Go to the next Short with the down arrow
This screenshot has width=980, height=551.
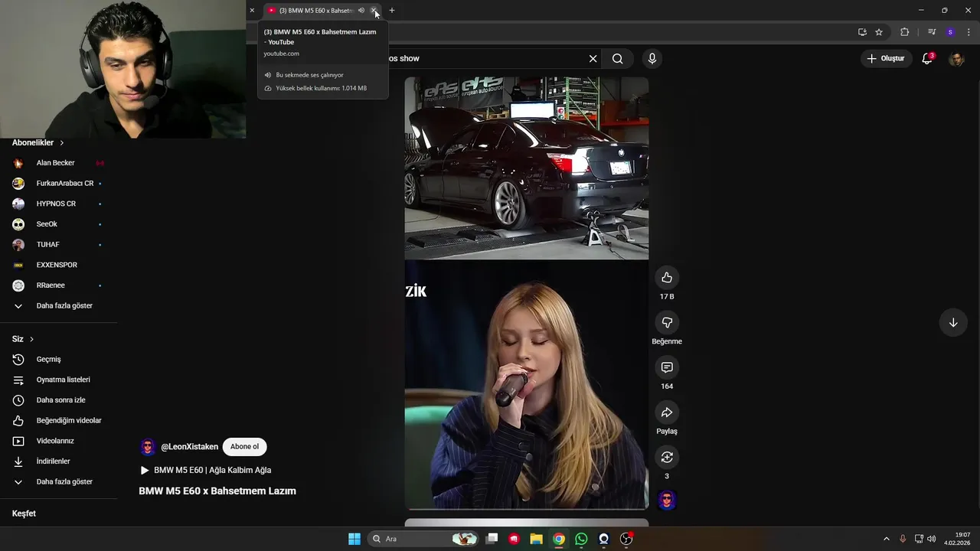coord(953,323)
